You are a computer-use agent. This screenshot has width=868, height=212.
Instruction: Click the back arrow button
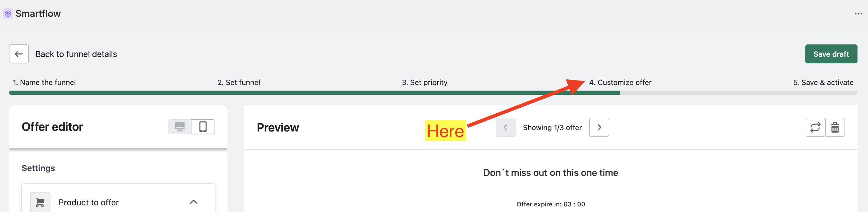(x=19, y=54)
